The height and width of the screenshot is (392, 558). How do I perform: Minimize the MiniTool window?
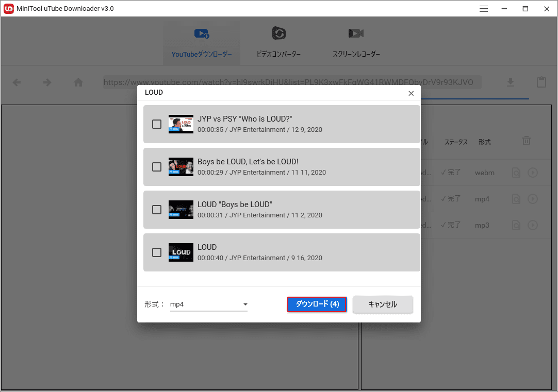coord(504,9)
